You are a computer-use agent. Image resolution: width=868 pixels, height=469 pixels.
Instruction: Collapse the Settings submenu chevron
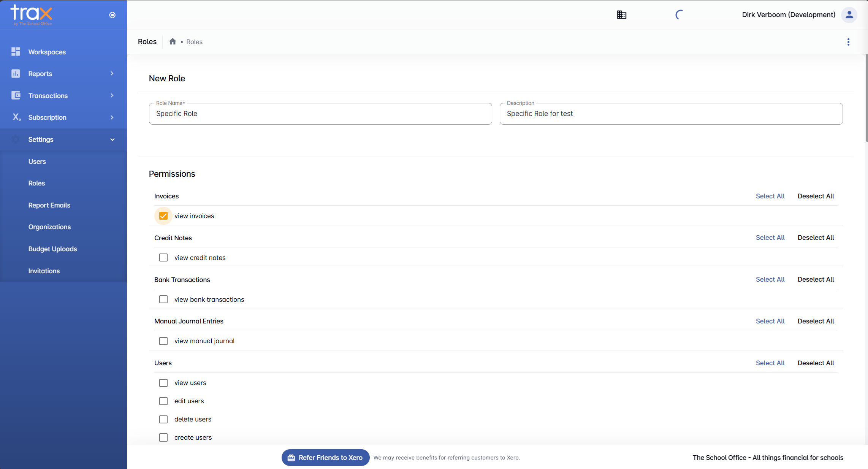coord(112,139)
